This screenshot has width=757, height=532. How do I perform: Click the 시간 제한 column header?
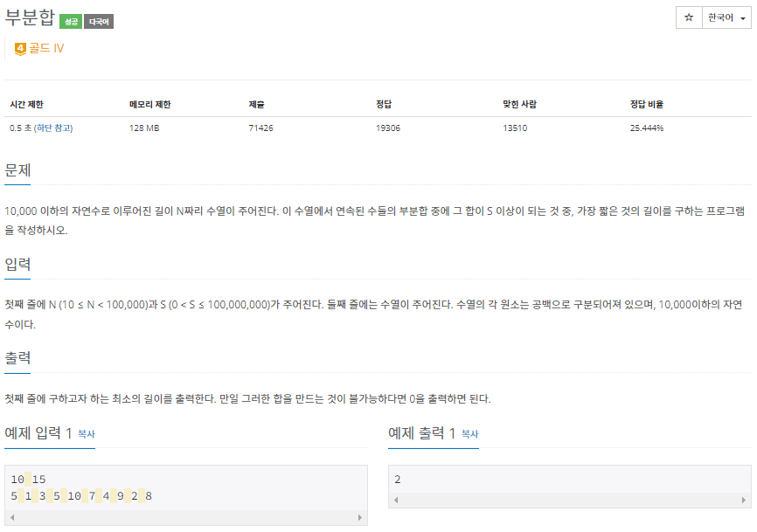click(26, 104)
